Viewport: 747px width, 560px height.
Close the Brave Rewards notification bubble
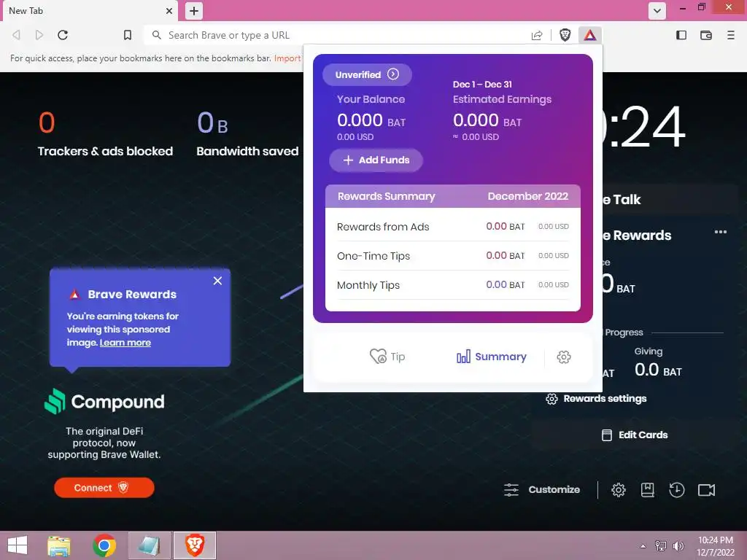217,281
